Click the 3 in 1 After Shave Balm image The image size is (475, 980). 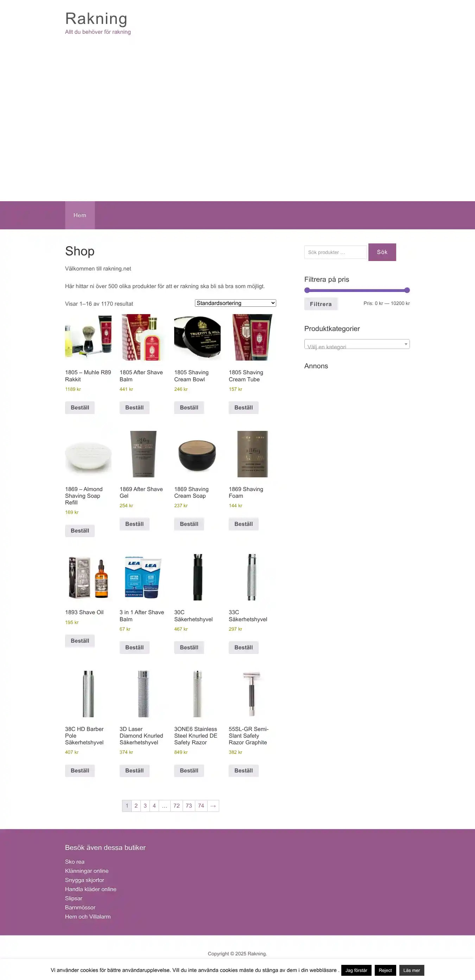coord(143,577)
